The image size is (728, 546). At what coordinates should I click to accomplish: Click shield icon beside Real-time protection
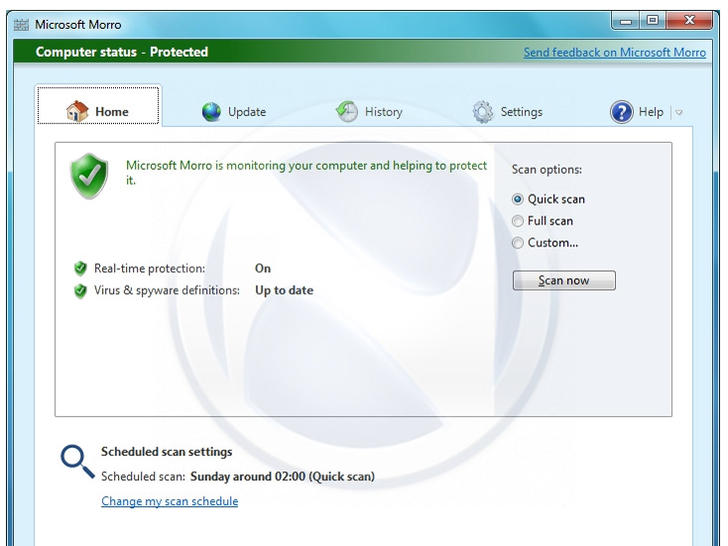point(80,268)
